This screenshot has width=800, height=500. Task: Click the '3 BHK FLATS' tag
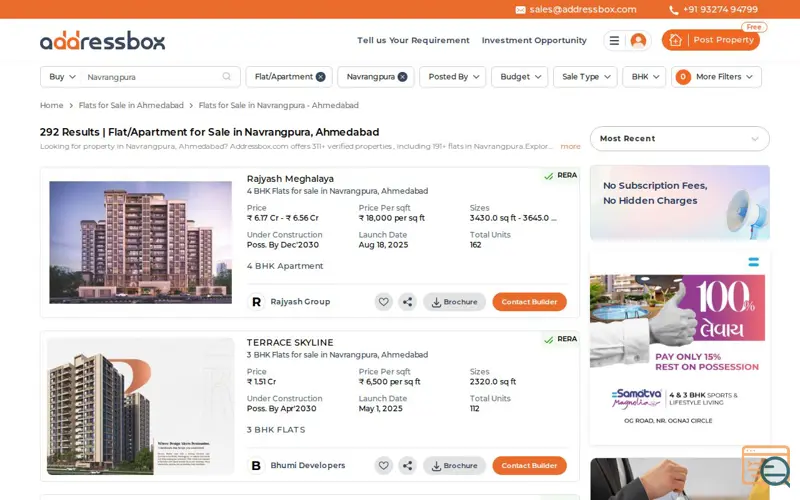[276, 430]
